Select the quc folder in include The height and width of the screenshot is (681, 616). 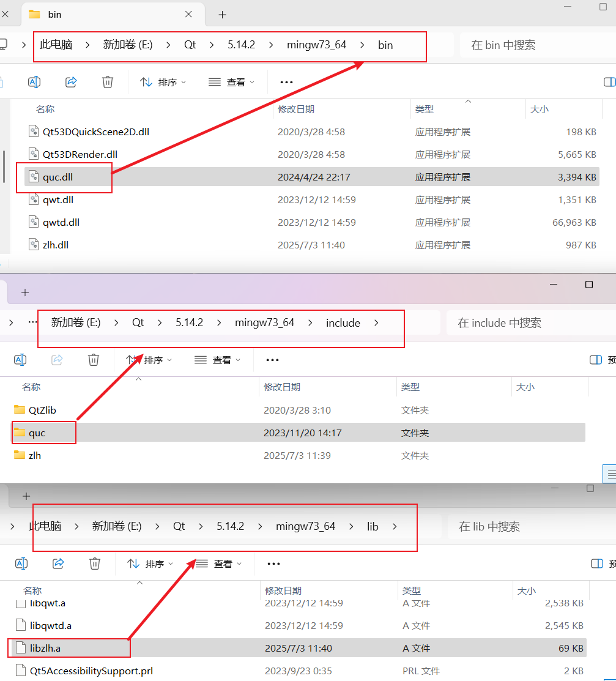coord(37,433)
